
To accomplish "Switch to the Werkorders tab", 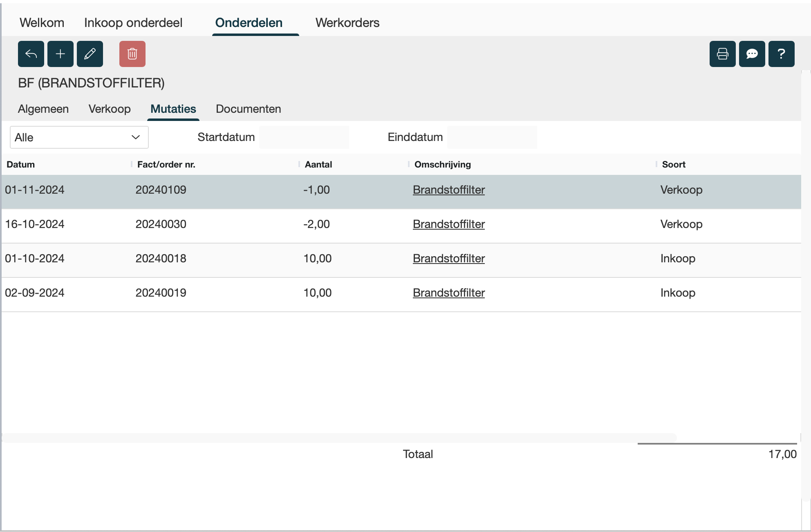I will coord(347,23).
